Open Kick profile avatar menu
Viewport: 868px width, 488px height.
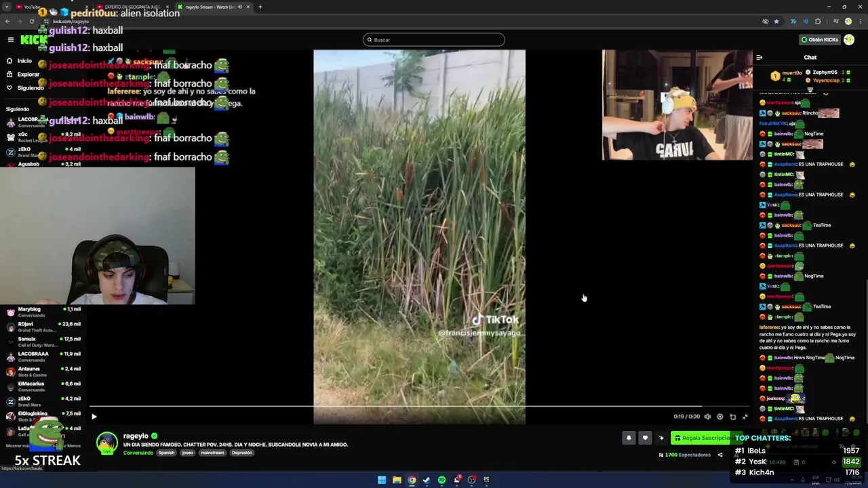coord(849,40)
